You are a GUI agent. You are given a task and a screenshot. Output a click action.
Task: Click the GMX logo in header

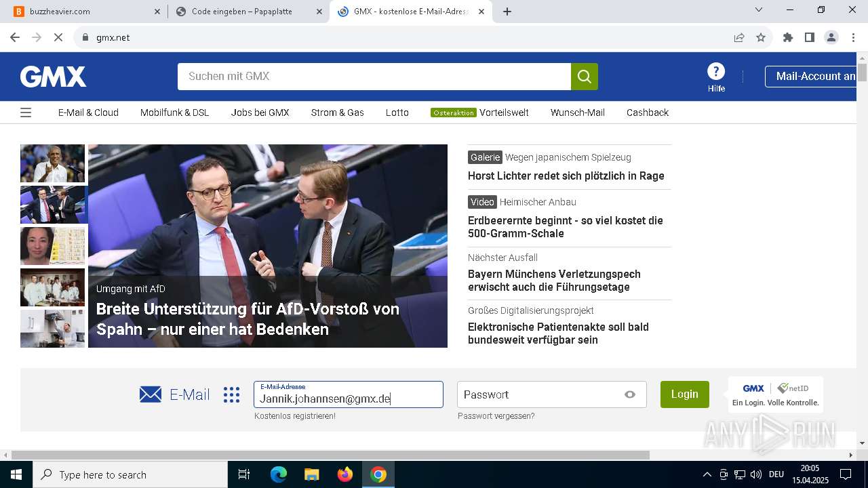(x=53, y=77)
